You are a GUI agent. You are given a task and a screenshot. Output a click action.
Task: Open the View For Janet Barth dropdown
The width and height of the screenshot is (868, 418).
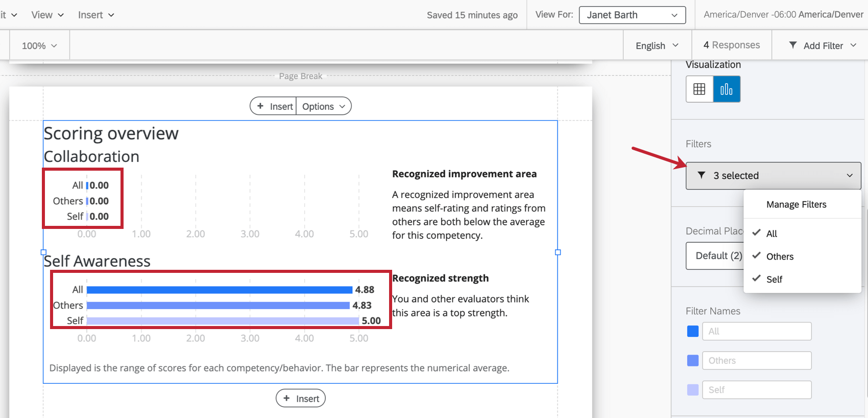coord(632,15)
